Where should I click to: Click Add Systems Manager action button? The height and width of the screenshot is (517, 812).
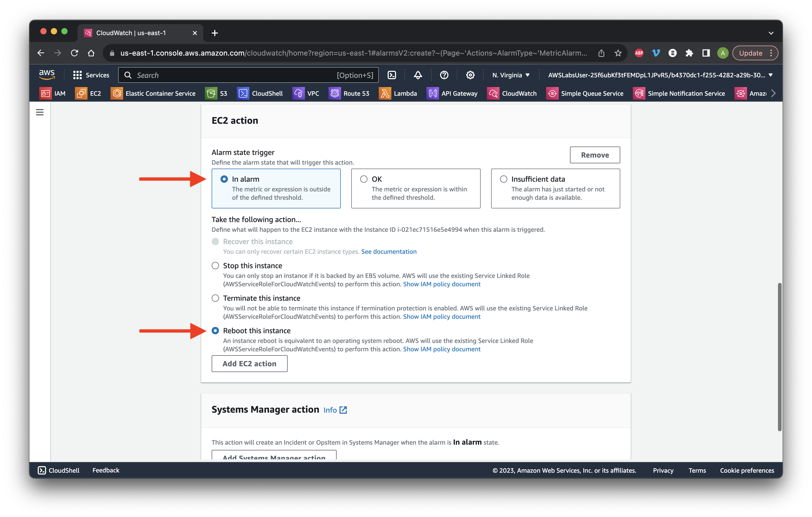274,455
